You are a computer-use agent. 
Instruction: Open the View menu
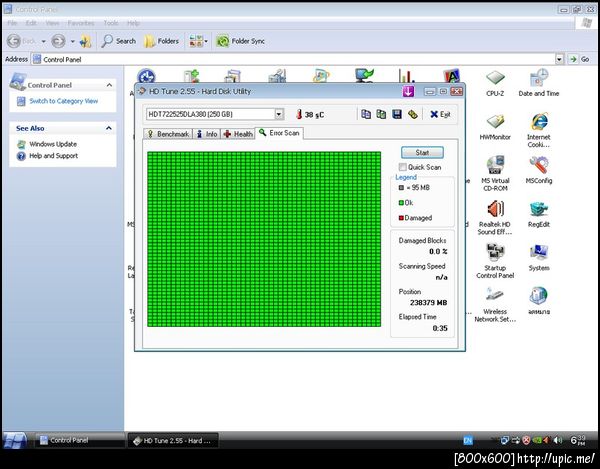point(52,23)
